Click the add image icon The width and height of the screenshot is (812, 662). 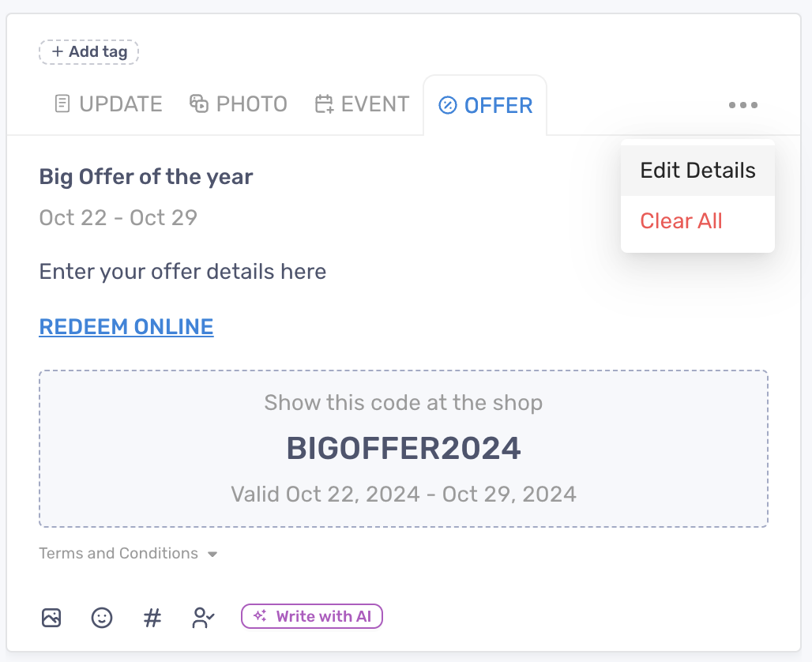point(51,618)
